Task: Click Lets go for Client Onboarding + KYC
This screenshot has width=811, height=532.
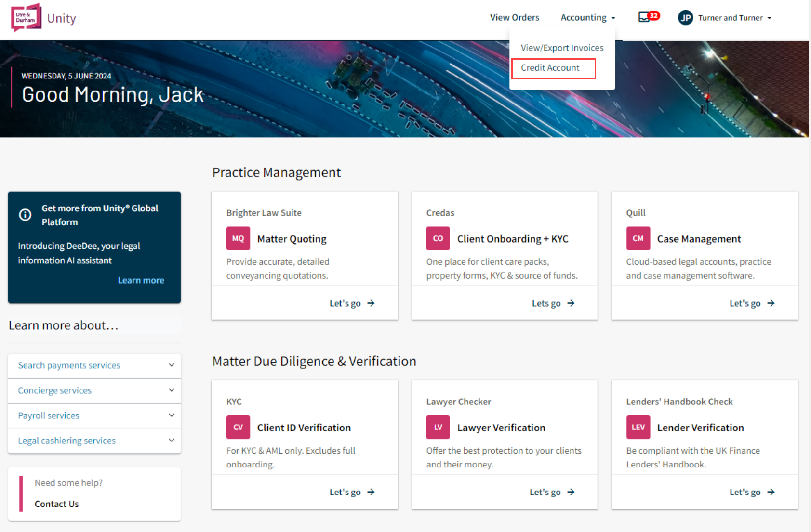Action: [553, 303]
